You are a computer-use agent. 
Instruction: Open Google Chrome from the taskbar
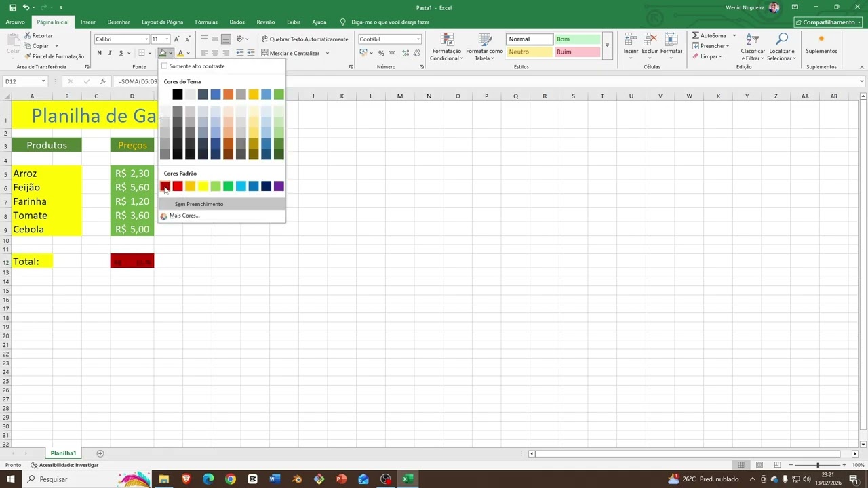231,479
